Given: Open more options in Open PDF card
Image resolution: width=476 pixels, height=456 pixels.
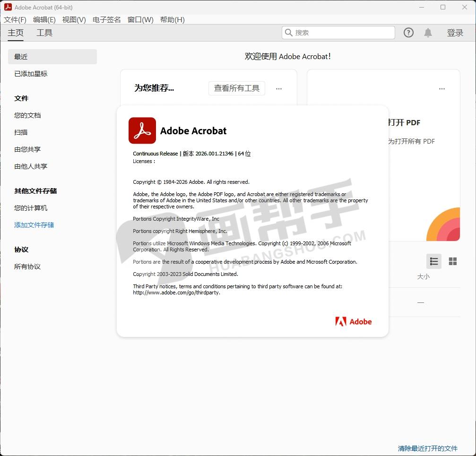Looking at the screenshot, I should [x=441, y=88].
